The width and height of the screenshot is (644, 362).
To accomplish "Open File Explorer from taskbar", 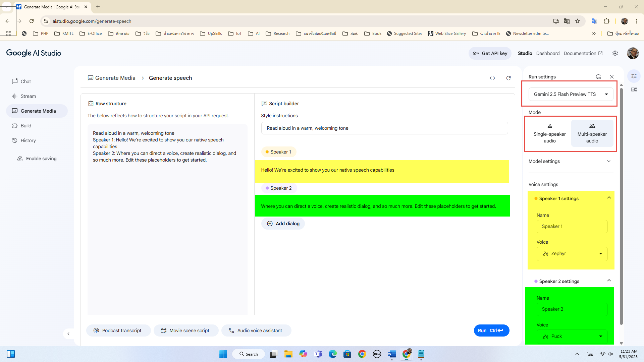I will tap(288, 354).
